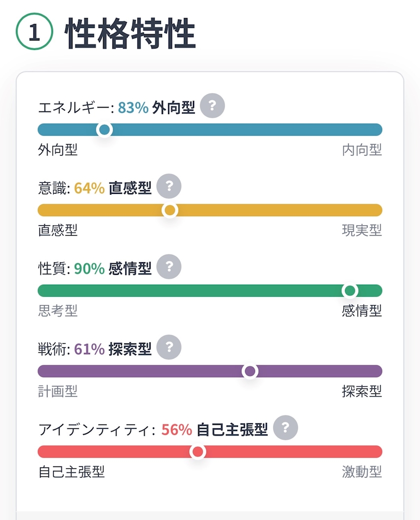Click the red アイデンティティ slider handle

[197, 451]
